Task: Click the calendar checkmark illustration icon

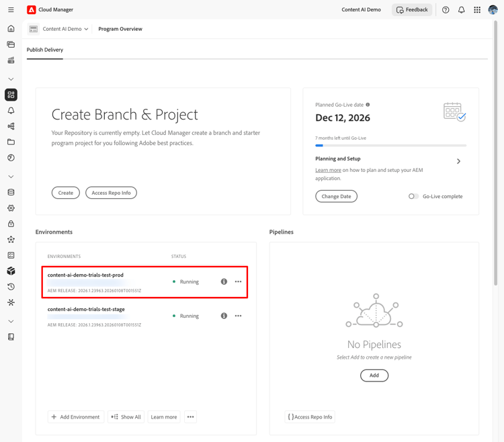Action: tap(454, 112)
